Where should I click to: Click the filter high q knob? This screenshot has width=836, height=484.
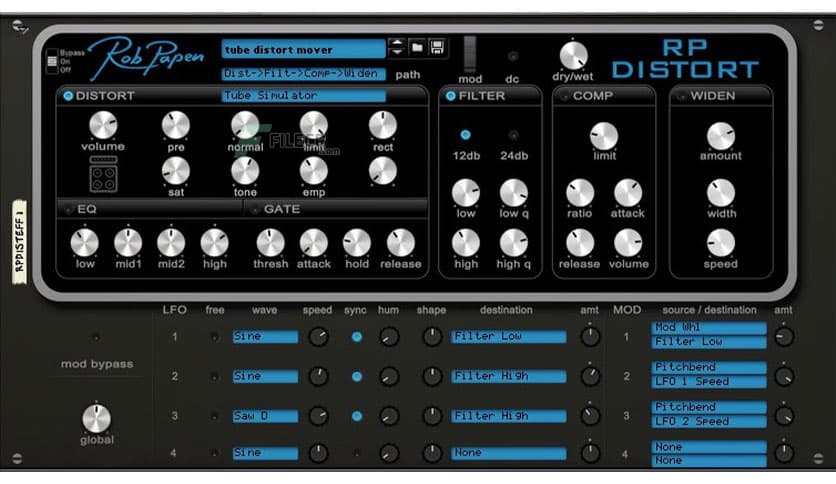tap(513, 243)
